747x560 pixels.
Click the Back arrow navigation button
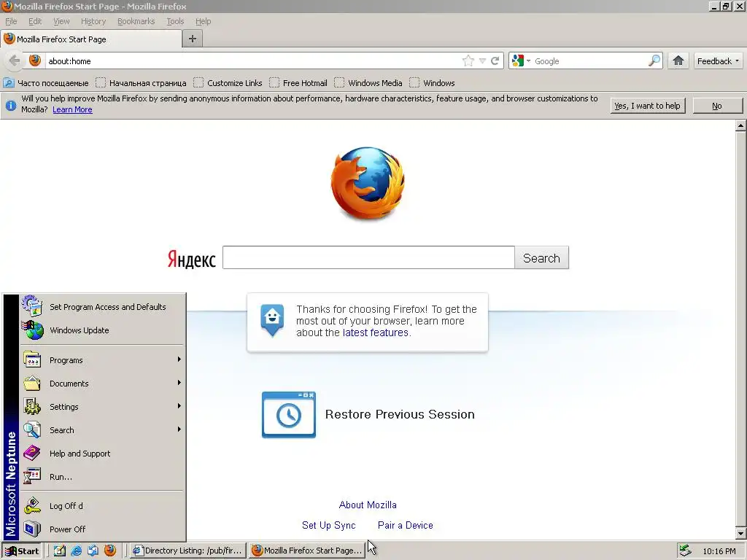[15, 61]
